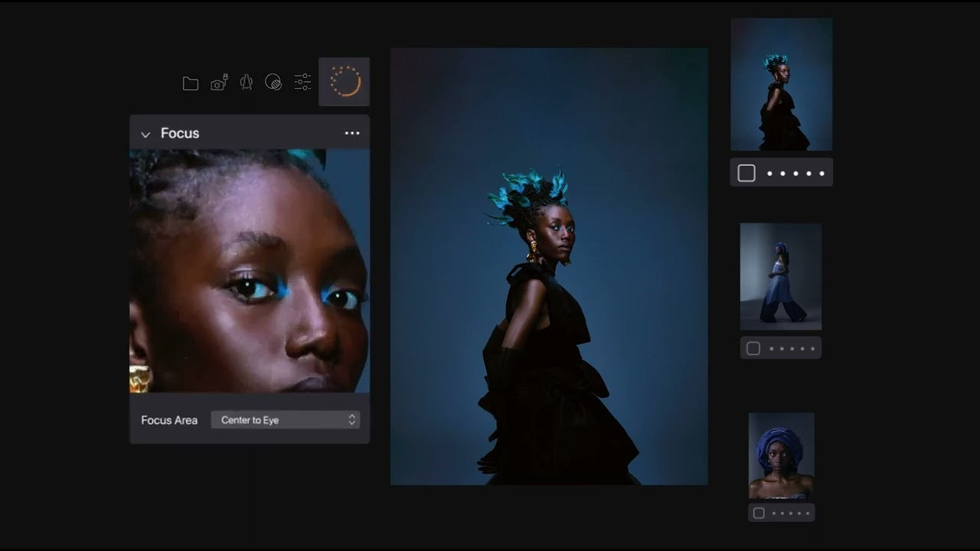Click the orange AI processing spinner icon
The width and height of the screenshot is (980, 551).
pyautogui.click(x=344, y=81)
